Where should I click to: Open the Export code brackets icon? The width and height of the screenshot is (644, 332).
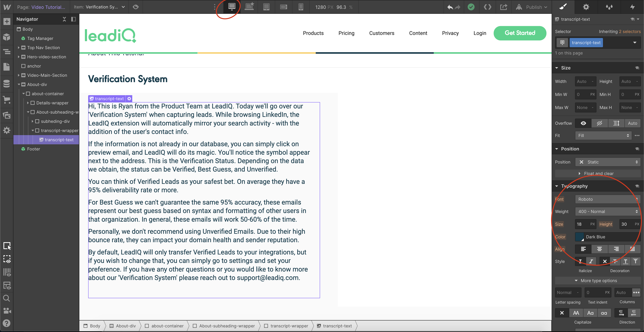tap(487, 7)
